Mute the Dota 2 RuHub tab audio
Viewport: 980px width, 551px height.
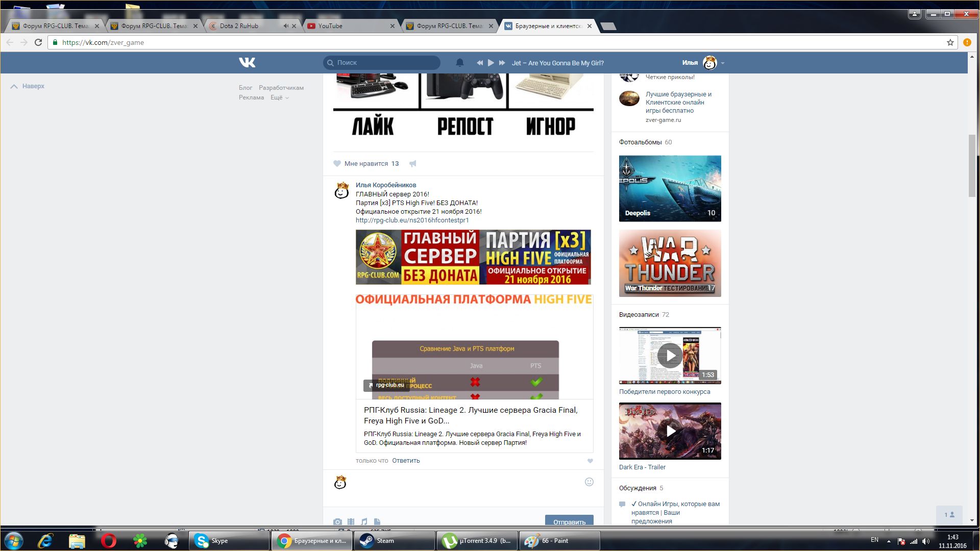pos(286,26)
